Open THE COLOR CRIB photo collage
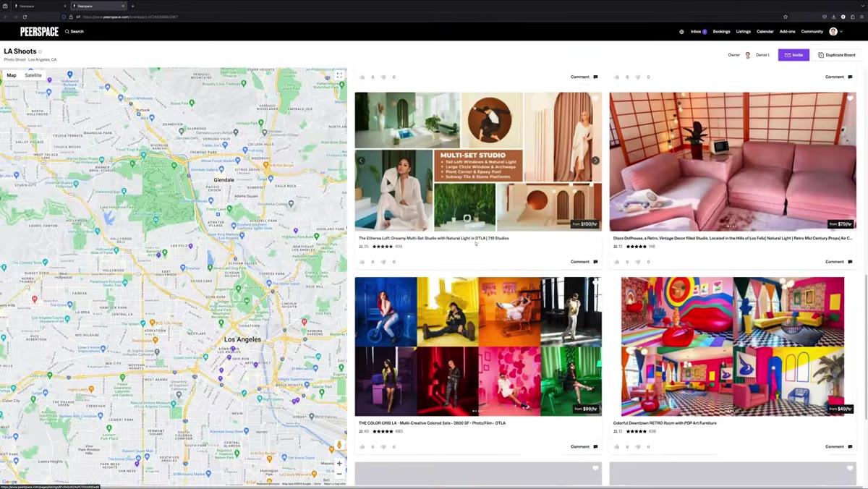This screenshot has width=868, height=489. point(478,346)
